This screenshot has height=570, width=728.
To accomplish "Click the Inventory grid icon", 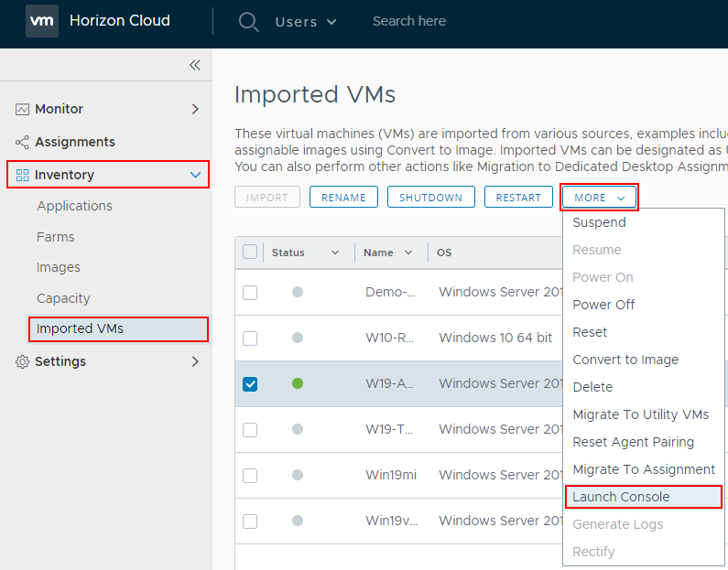I will point(23,175).
